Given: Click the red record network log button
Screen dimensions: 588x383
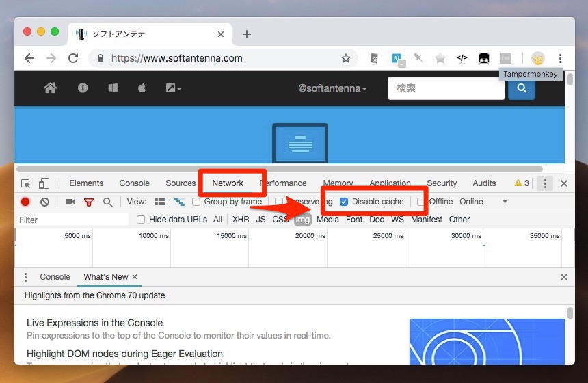Looking at the screenshot, I should point(25,202).
